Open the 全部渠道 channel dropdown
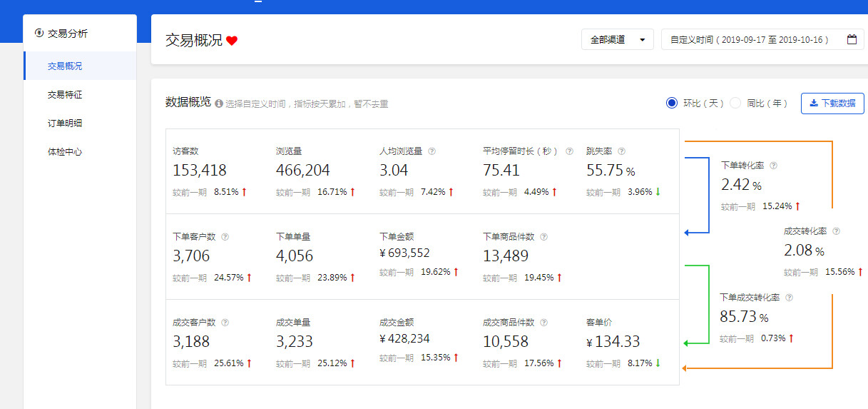This screenshot has height=409, width=868. pos(617,40)
